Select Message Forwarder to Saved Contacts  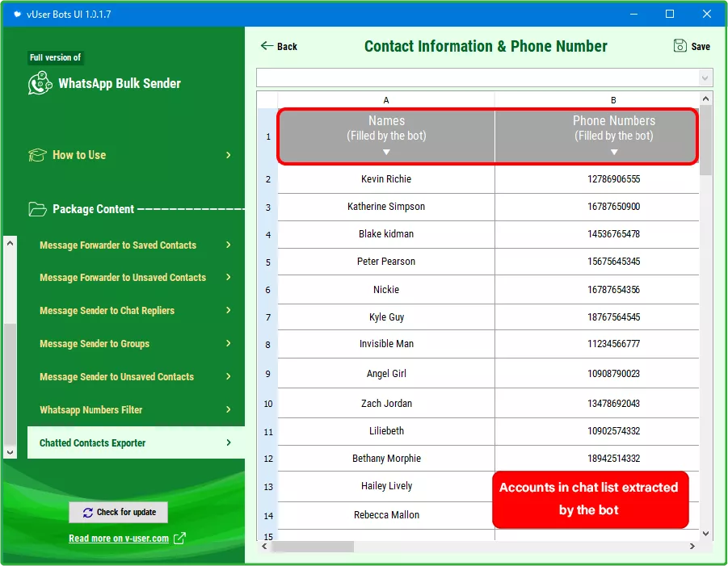coord(118,245)
